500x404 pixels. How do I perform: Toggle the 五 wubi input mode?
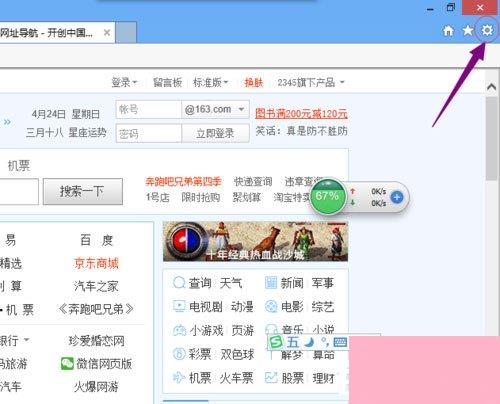(x=293, y=342)
